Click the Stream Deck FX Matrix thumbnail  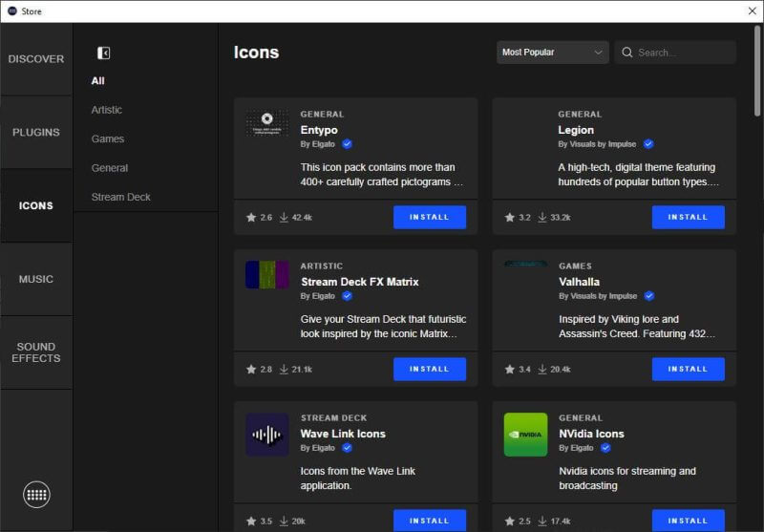[267, 275]
